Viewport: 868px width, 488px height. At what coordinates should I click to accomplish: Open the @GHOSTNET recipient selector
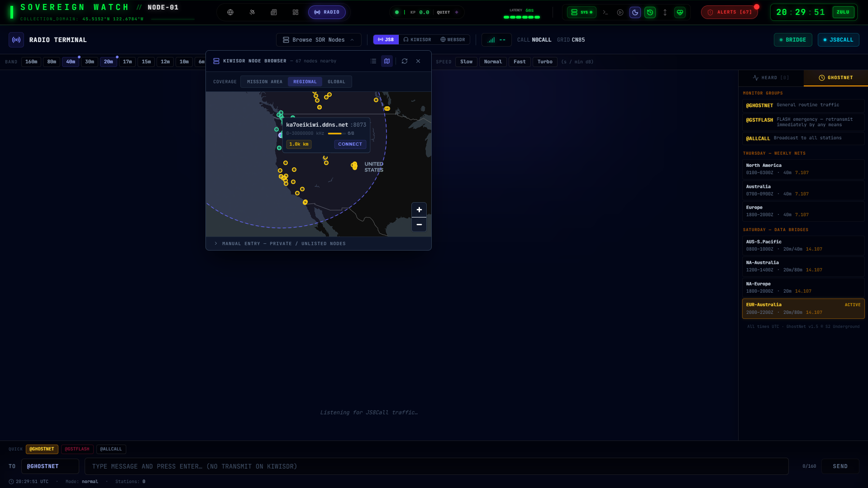(50, 466)
